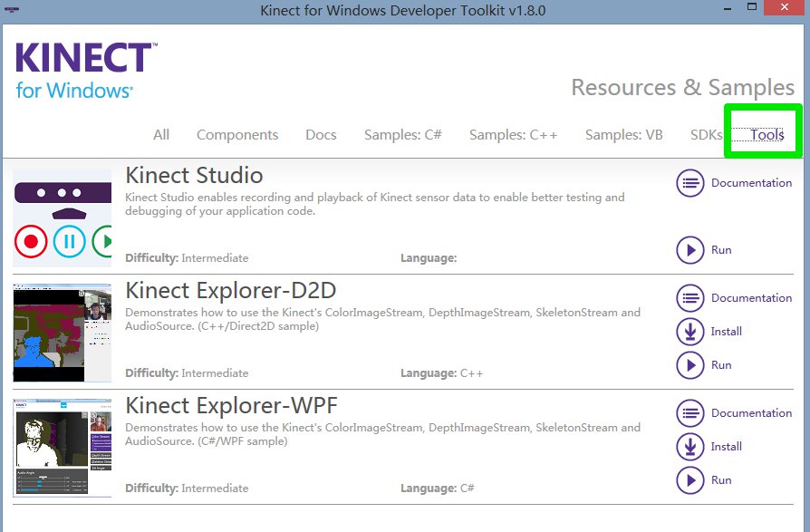
Task: Select the Samples: C++ tab
Action: (514, 135)
